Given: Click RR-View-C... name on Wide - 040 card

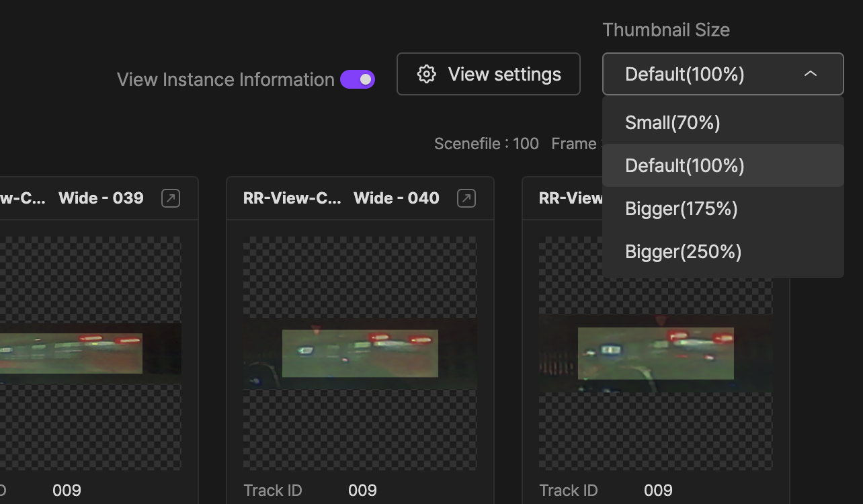Looking at the screenshot, I should (292, 198).
